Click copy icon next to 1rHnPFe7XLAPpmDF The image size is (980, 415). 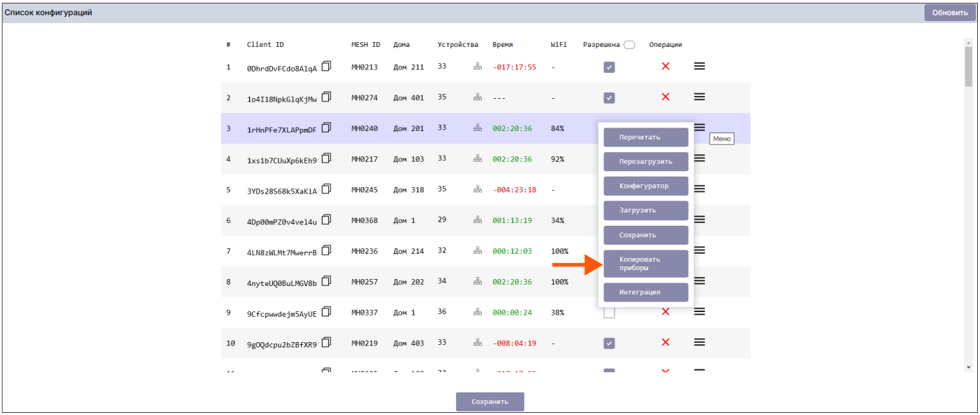coord(326,128)
